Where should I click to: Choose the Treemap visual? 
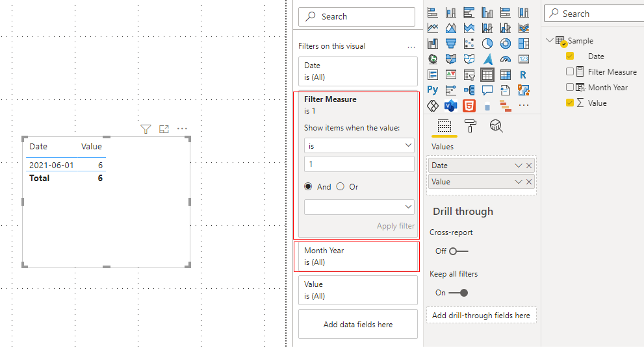[524, 43]
